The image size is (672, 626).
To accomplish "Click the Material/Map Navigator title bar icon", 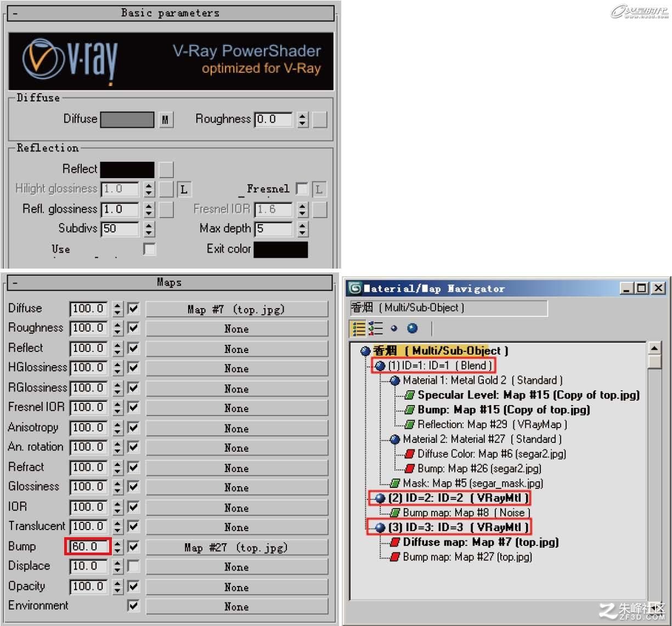I will (355, 288).
